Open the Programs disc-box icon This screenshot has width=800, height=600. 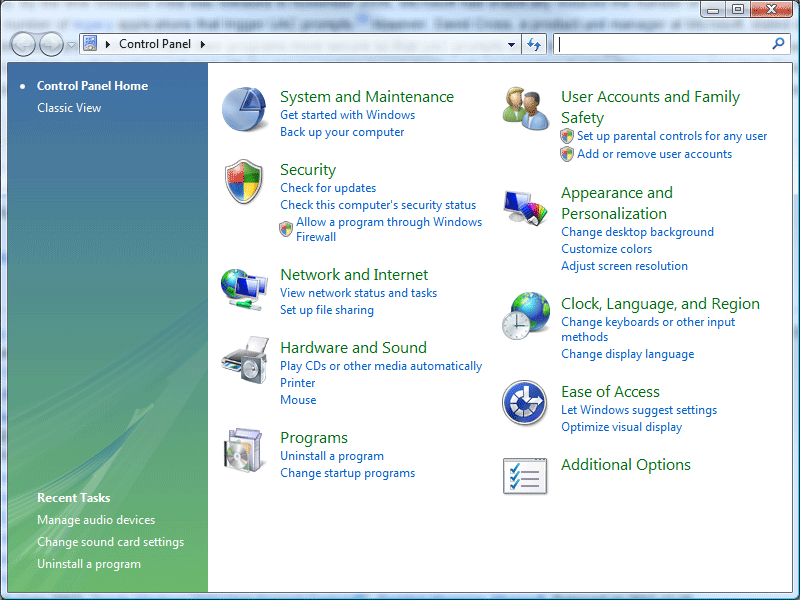pyautogui.click(x=244, y=450)
